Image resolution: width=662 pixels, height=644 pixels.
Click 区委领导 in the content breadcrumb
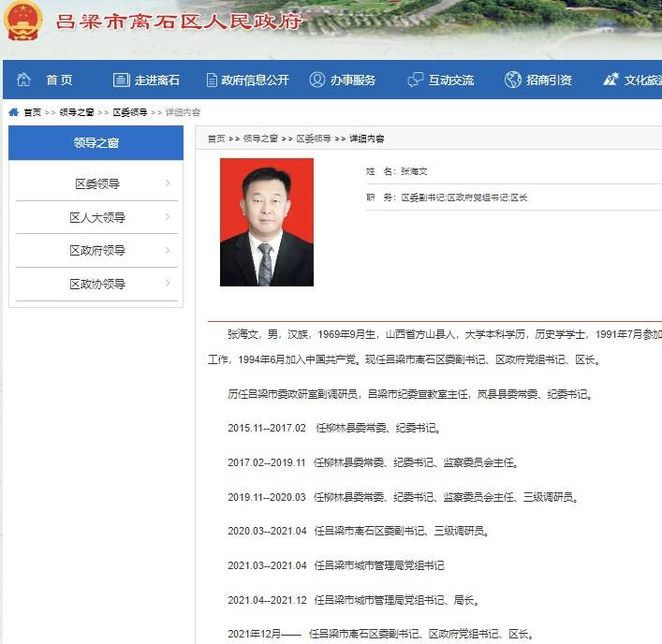[314, 139]
